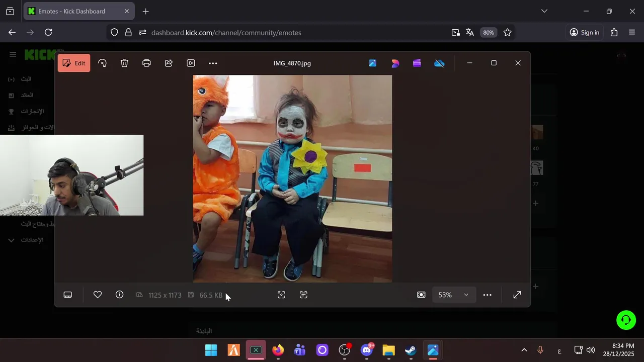This screenshot has width=644, height=362.
Task: Show hidden system tray icons
Action: (524, 350)
